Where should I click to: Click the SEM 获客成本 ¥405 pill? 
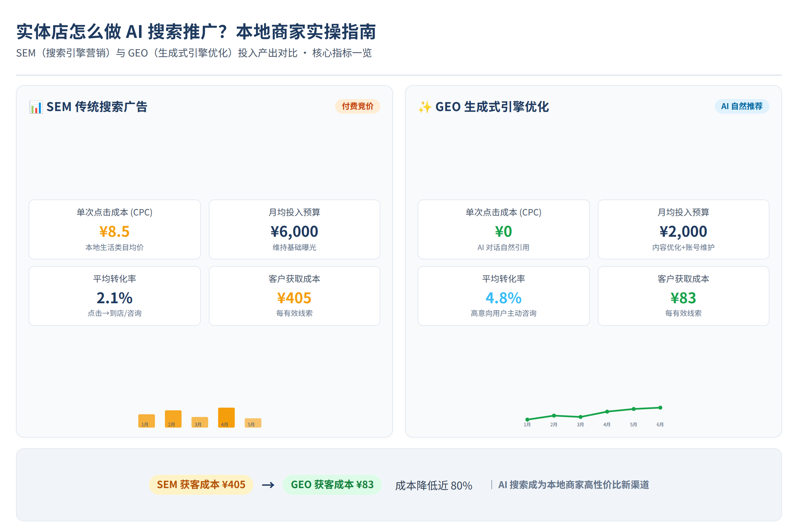point(201,484)
